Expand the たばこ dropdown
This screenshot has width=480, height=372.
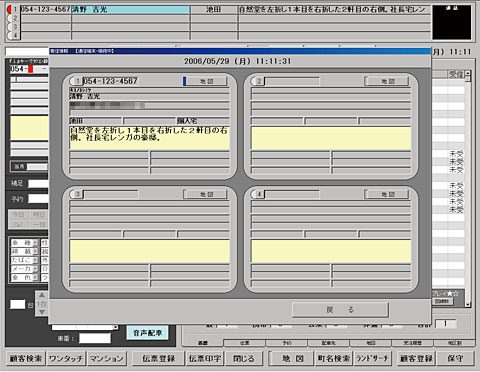pos(36,260)
